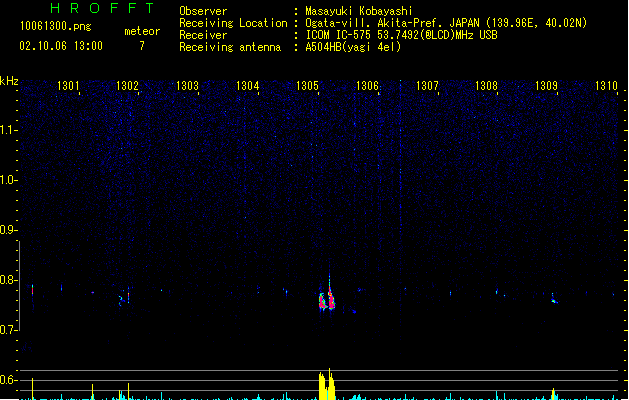
Task: Click the Ogata-vill. Akita-Pref. JAPAN location text
Action: point(446,23)
